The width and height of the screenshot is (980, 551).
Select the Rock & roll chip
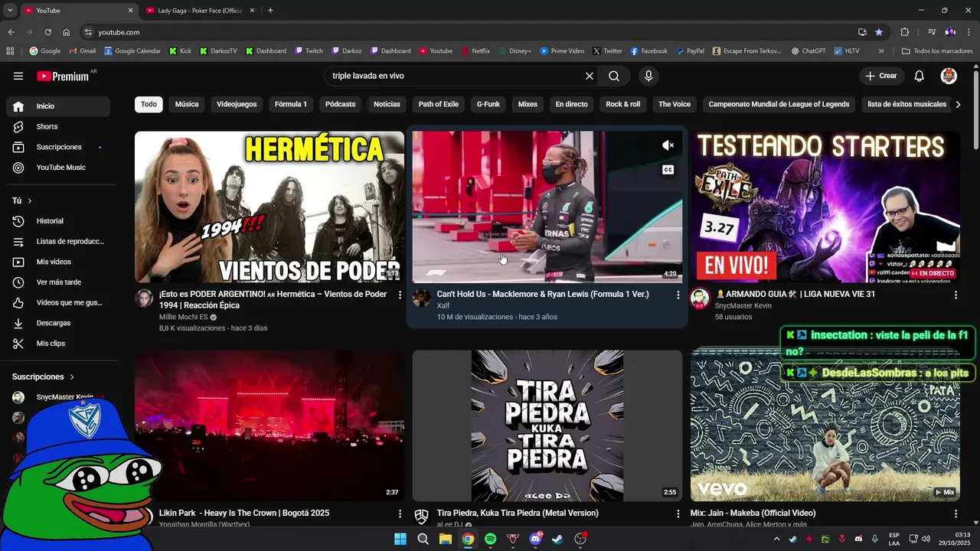[x=623, y=104]
